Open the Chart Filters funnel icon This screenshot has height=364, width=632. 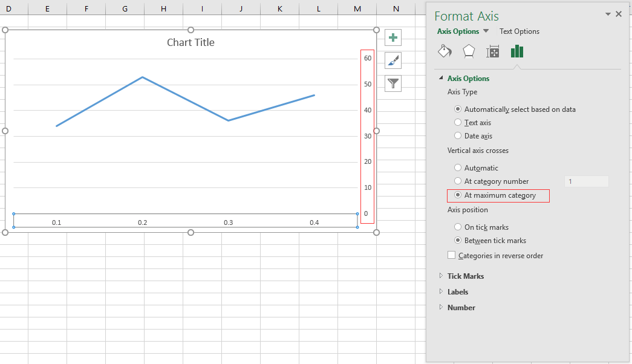click(393, 83)
